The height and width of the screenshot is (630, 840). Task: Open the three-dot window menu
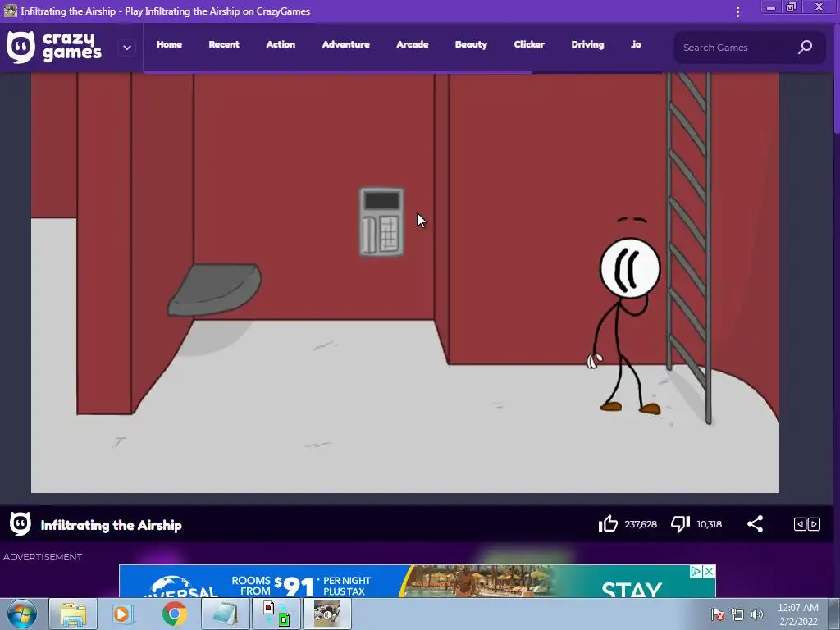[737, 11]
